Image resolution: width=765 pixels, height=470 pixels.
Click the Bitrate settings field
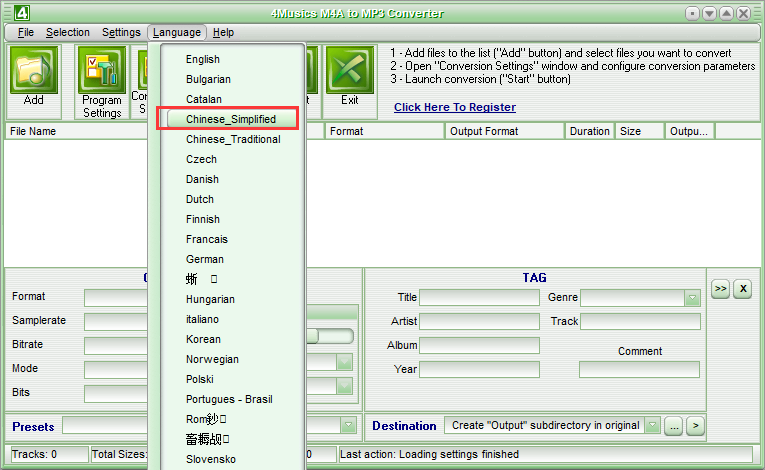116,345
